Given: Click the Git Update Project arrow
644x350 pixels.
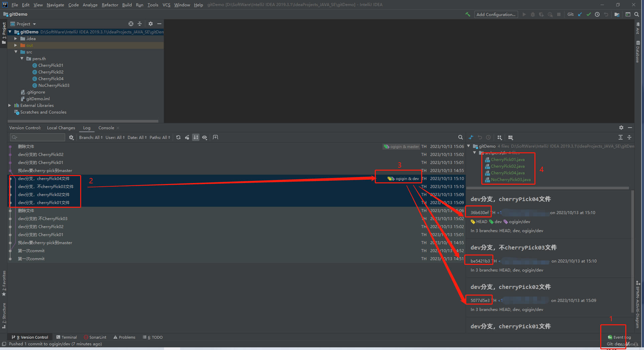Looking at the screenshot, I should [x=580, y=14].
